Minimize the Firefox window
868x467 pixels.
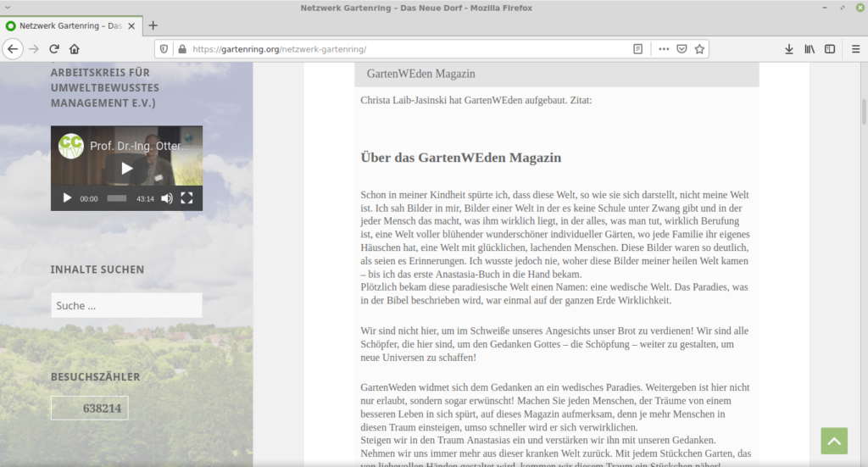(825, 8)
